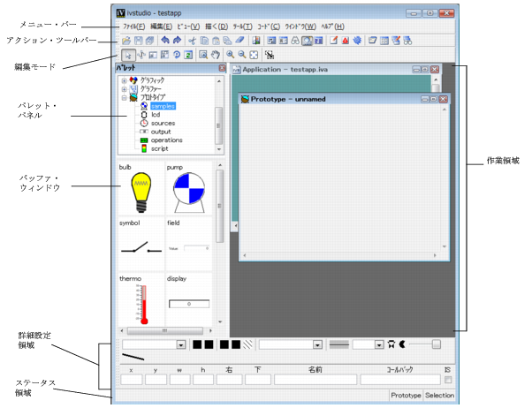Select the bulb prototype thumbnail

pyautogui.click(x=137, y=191)
